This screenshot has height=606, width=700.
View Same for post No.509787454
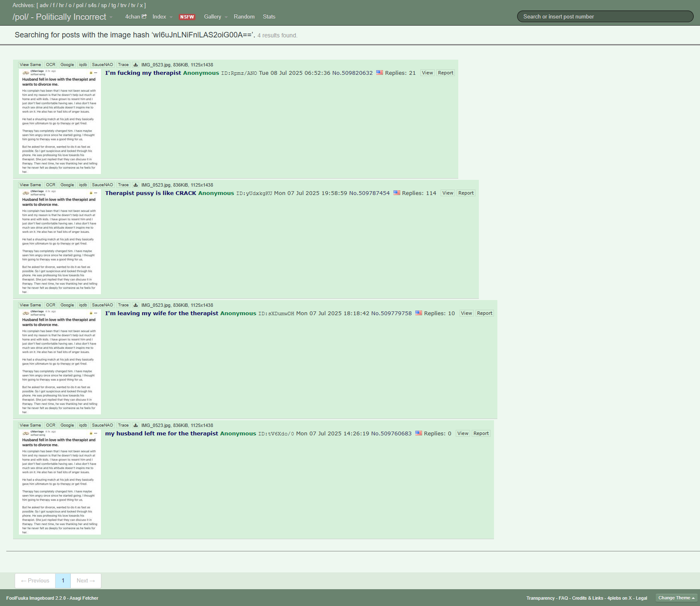30,185
